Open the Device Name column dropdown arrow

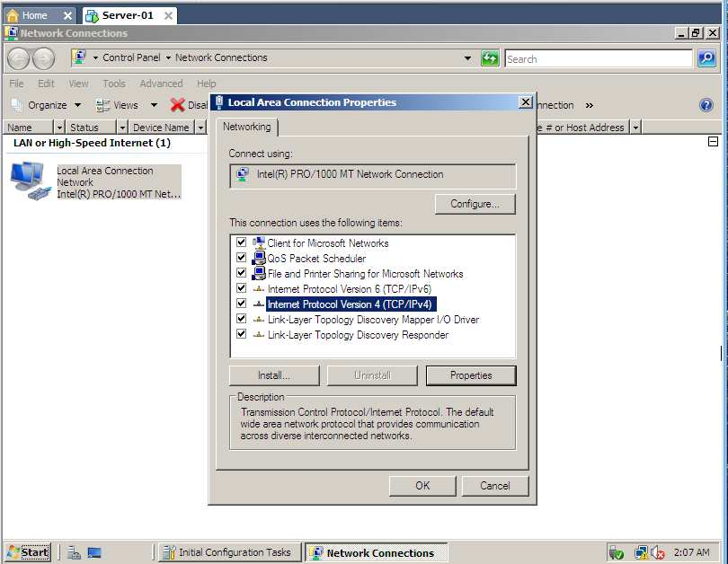pyautogui.click(x=200, y=128)
